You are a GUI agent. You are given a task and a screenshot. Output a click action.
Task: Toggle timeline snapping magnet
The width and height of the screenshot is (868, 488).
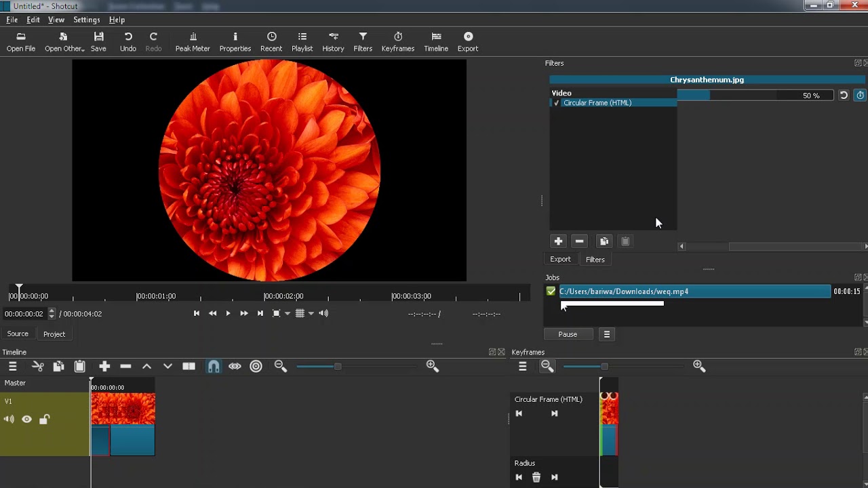click(x=214, y=367)
